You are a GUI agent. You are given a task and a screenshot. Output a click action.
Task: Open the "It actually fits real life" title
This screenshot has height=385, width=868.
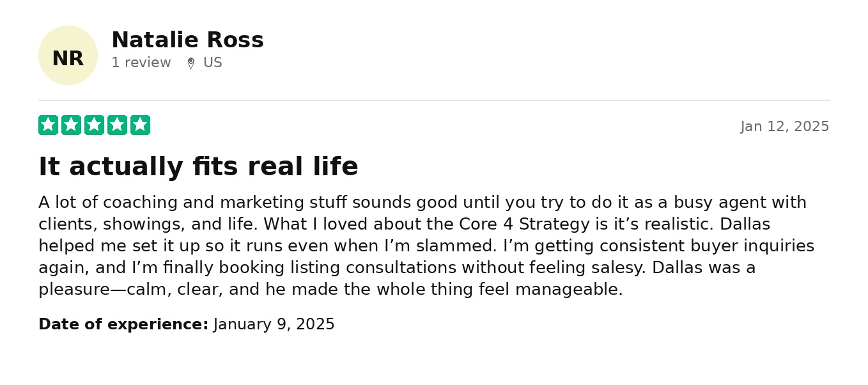(198, 167)
